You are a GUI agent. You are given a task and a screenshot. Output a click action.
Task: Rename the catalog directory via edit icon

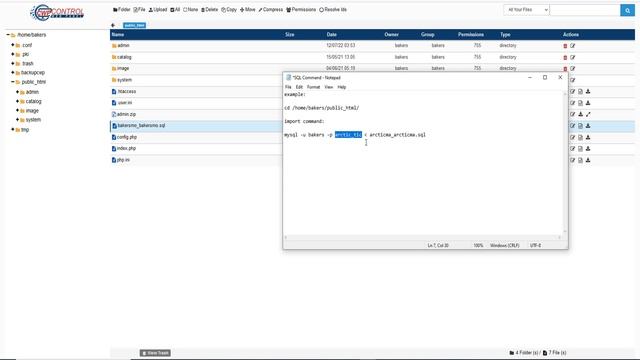[573, 58]
